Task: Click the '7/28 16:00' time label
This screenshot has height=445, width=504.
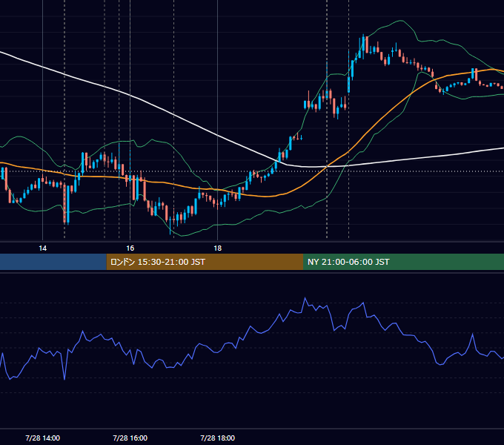Action: click(x=130, y=438)
